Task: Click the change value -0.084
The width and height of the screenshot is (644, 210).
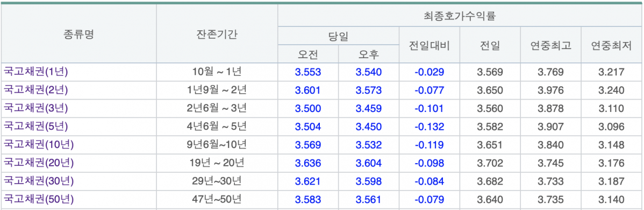Action: (429, 181)
